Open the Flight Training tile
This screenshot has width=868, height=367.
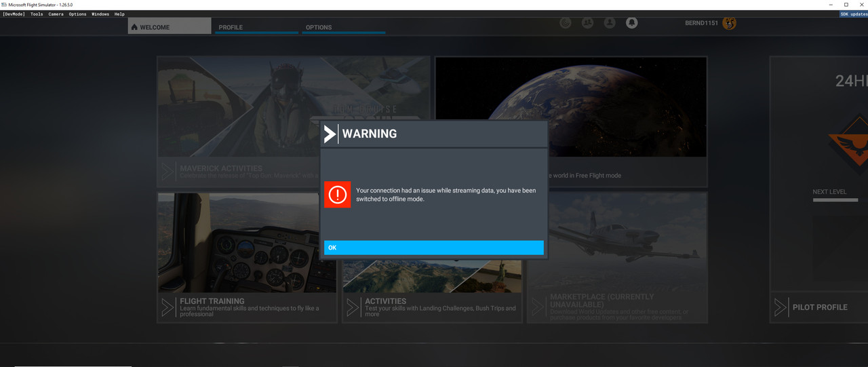[247, 257]
